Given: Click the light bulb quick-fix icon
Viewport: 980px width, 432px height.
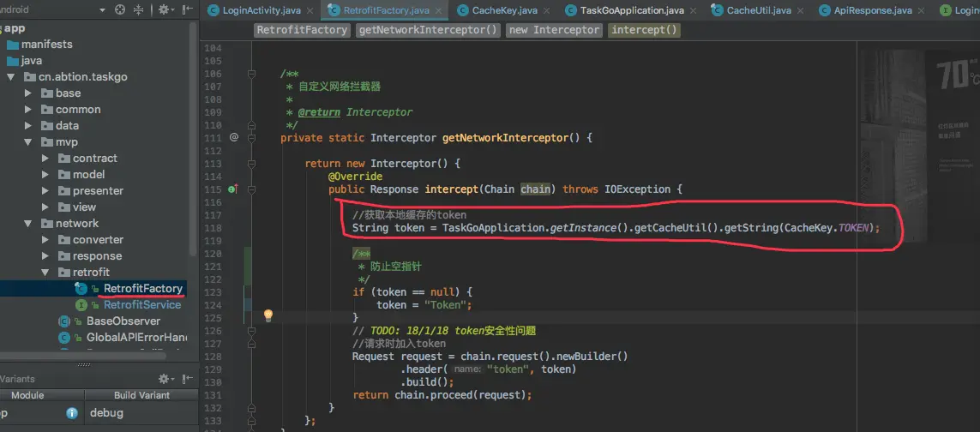Looking at the screenshot, I should pyautogui.click(x=268, y=315).
